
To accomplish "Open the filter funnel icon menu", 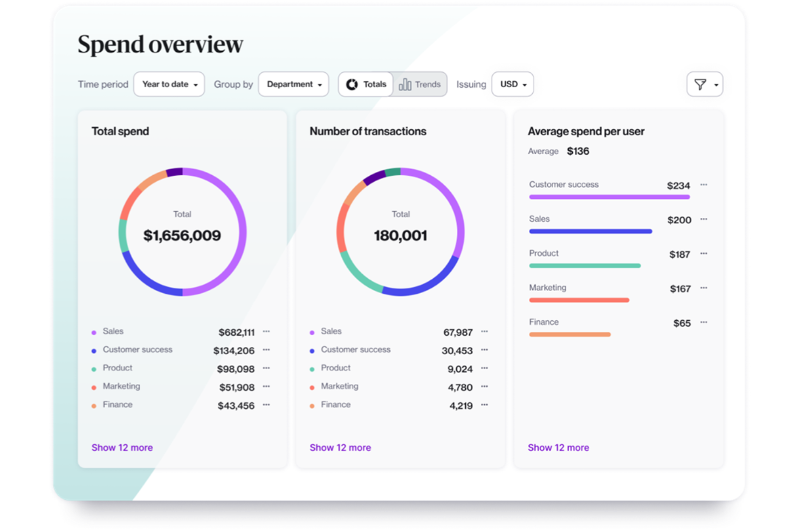I will [704, 85].
